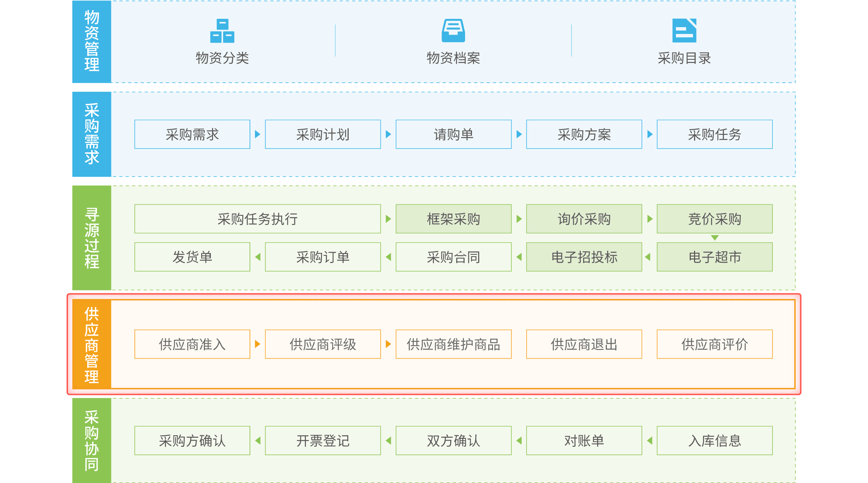Select the 寻源过程 green side tab
Viewport: 868px width, 483px height.
pos(92,238)
